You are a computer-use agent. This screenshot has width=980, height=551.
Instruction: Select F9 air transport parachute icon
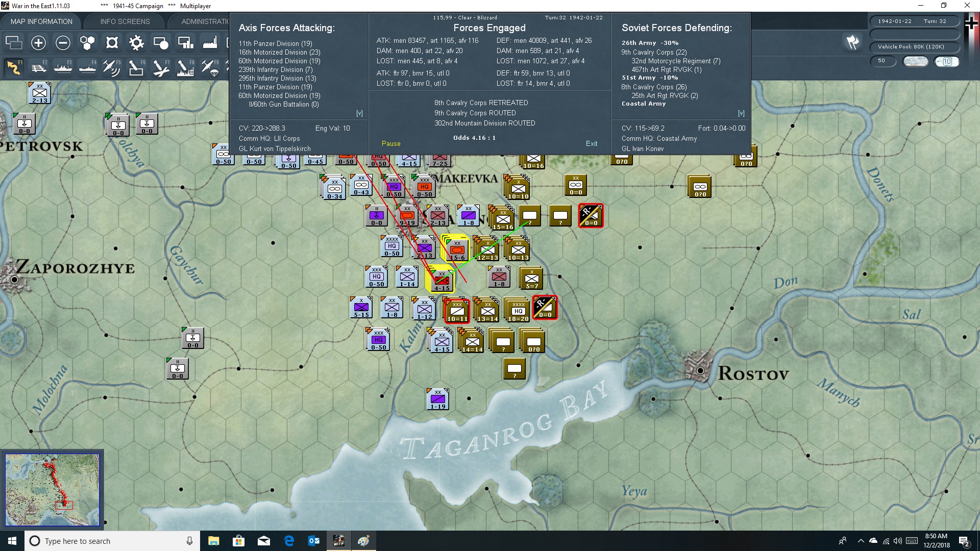(210, 67)
